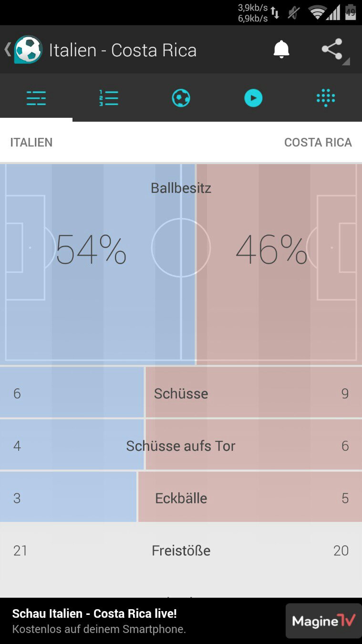This screenshot has height=644, width=362.
Task: Select the Freistöße stat row
Action: point(181,551)
